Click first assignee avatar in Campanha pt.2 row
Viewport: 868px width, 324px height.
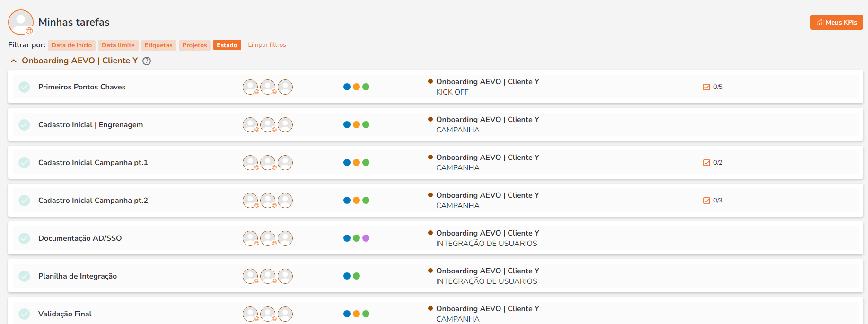click(x=250, y=201)
